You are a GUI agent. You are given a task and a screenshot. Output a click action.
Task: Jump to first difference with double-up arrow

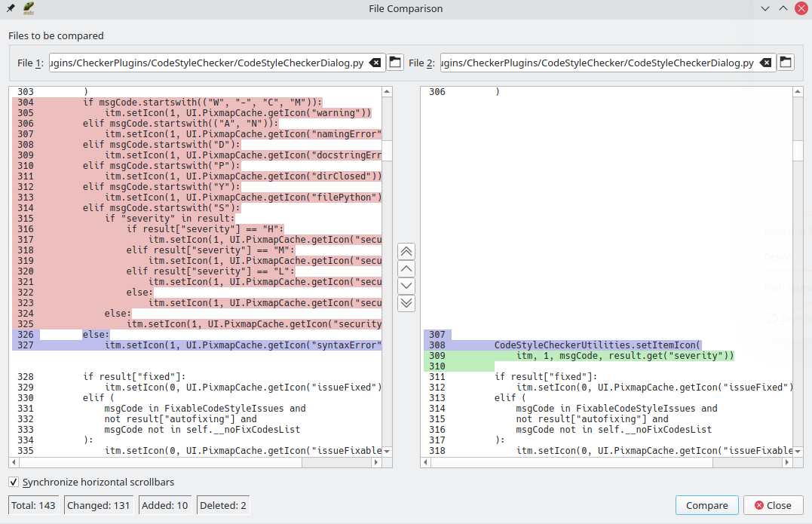pyautogui.click(x=406, y=251)
